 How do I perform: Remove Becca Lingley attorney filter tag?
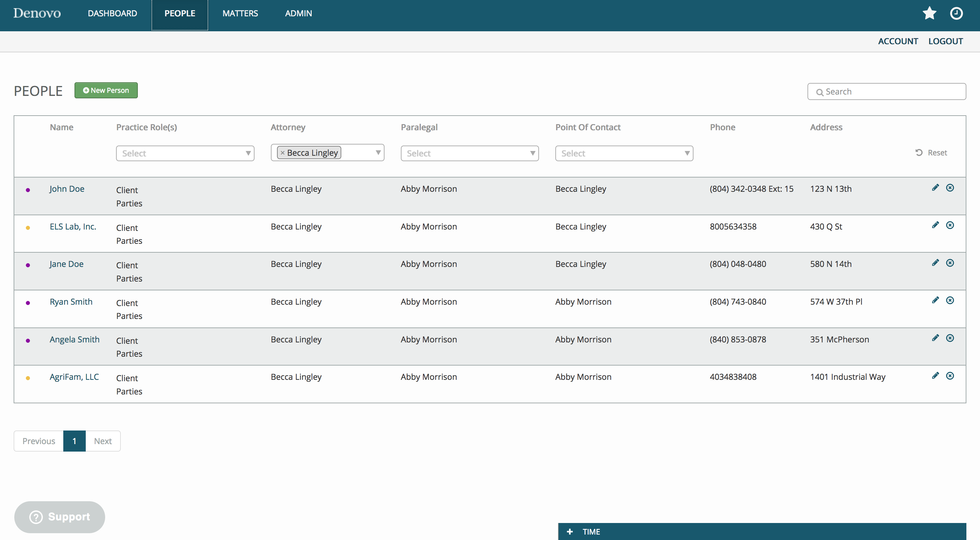click(x=283, y=153)
